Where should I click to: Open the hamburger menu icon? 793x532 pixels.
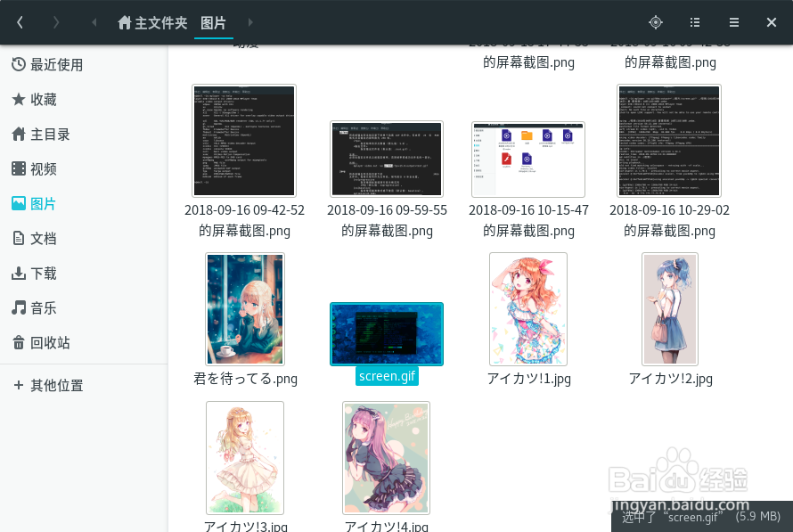coord(734,22)
